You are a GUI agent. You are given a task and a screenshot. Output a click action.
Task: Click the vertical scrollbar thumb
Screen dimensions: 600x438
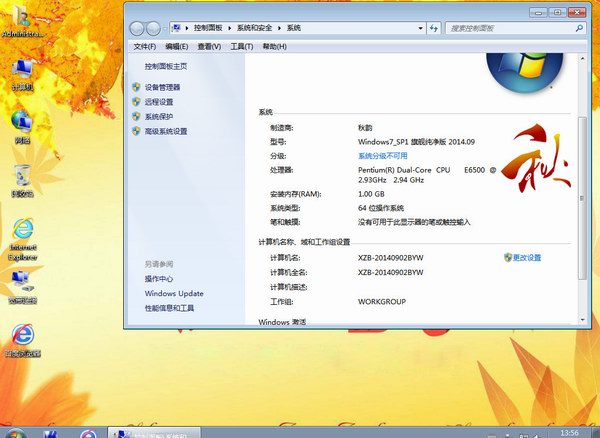(x=582, y=198)
